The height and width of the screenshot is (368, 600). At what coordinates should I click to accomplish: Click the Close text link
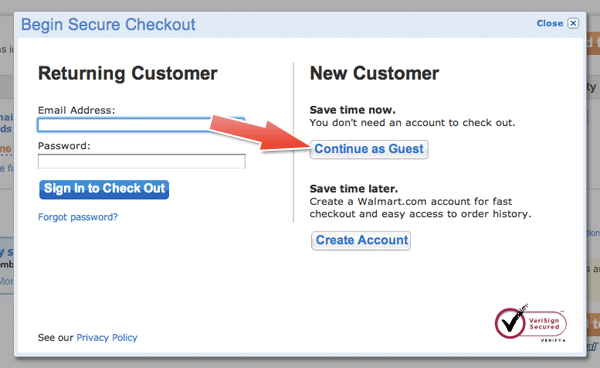(549, 23)
